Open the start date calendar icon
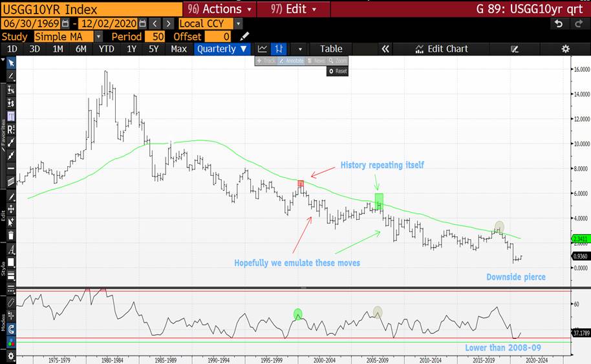Viewport: 591px width, 364px height. (65, 24)
